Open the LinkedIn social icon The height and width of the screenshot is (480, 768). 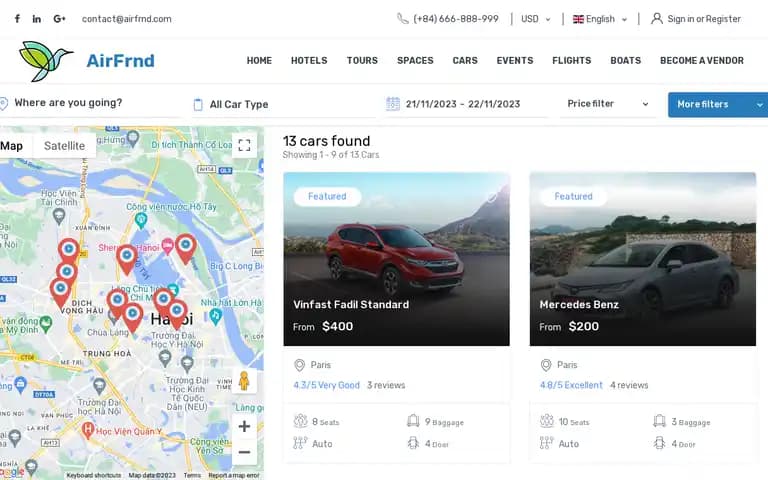pyautogui.click(x=37, y=19)
